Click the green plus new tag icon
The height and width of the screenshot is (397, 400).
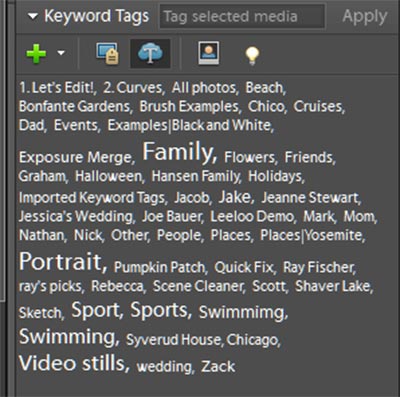pos(36,53)
